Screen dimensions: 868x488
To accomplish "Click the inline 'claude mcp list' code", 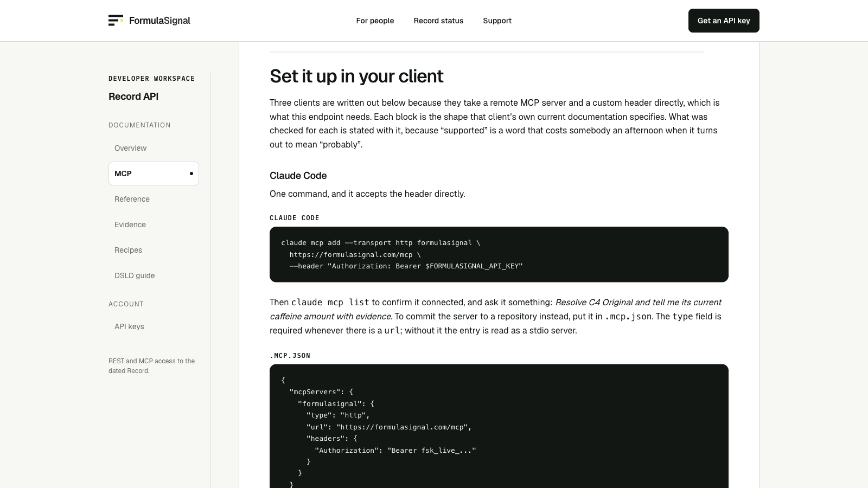I will 330,303.
